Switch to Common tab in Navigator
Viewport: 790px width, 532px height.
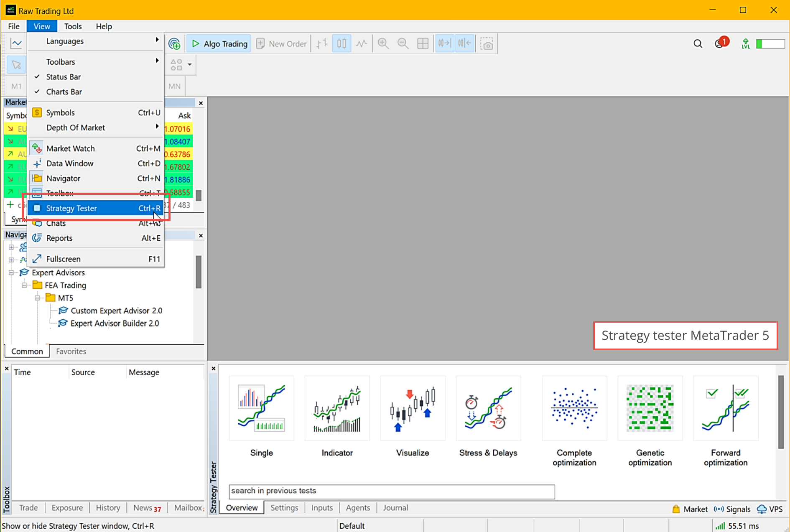(27, 351)
